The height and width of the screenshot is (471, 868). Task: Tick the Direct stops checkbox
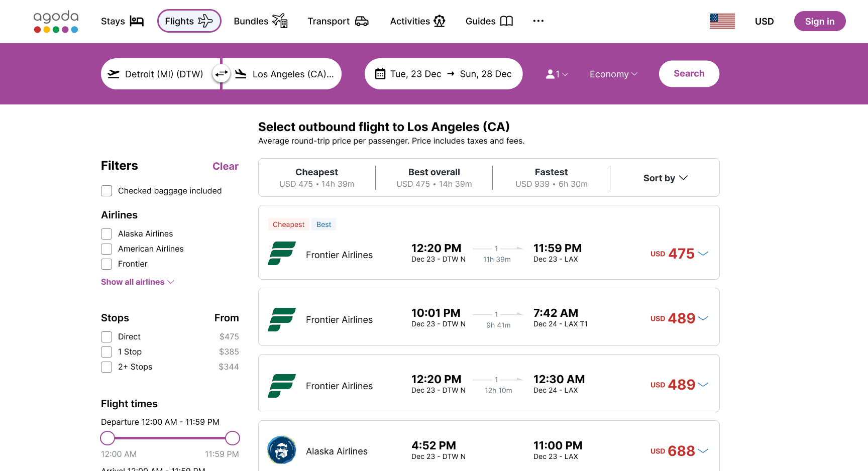pos(106,337)
